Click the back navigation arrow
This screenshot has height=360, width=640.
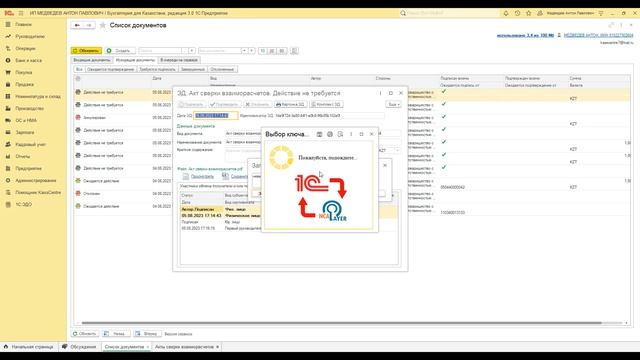(x=77, y=25)
